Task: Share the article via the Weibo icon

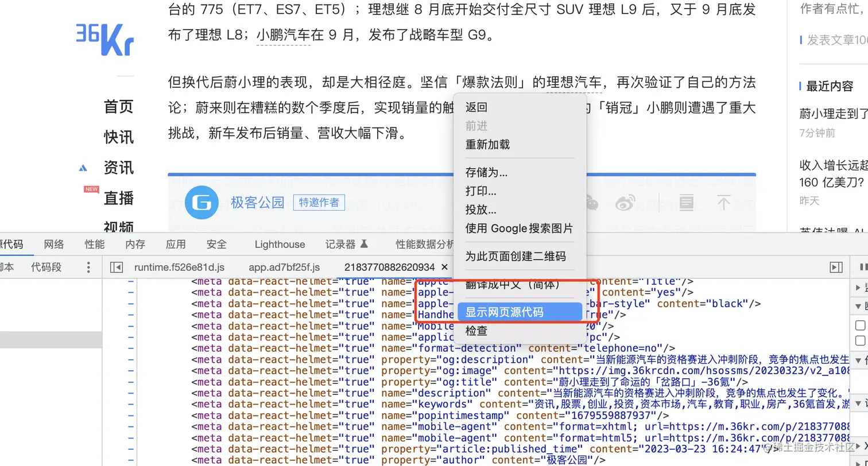Action: point(625,202)
